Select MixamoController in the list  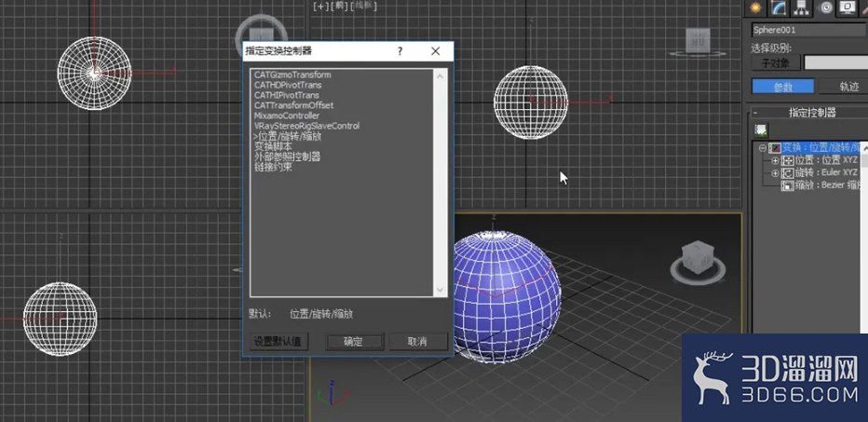tap(287, 116)
